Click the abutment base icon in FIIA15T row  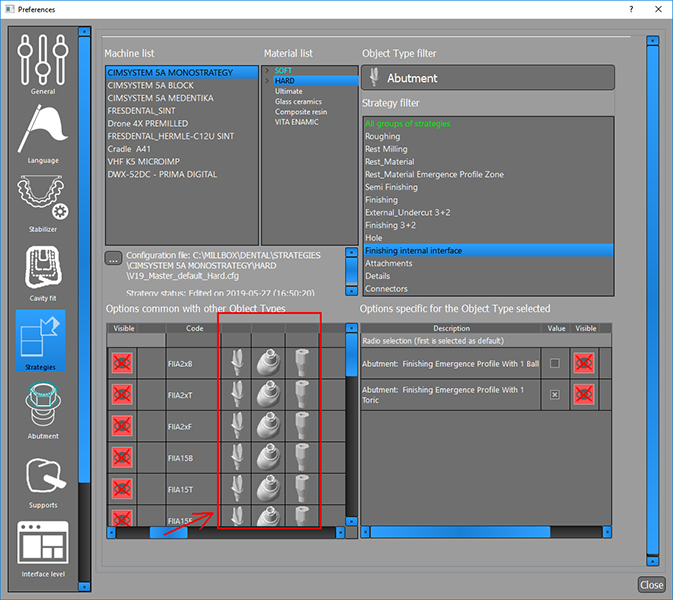pos(268,489)
